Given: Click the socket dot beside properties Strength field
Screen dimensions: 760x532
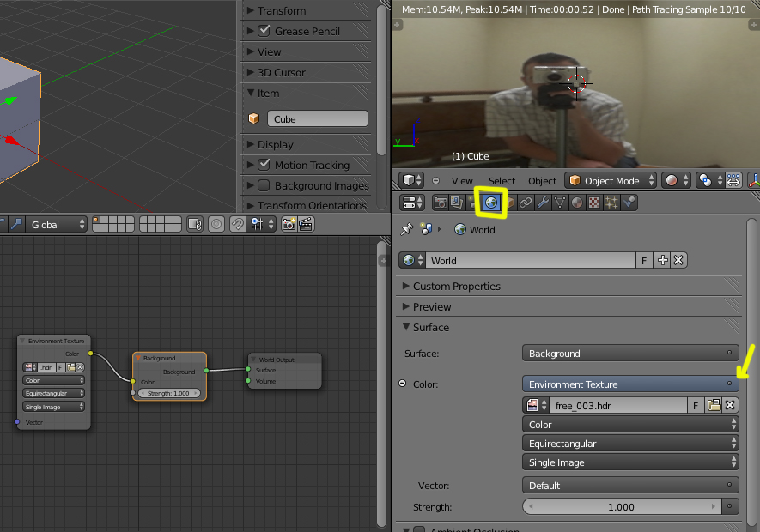Looking at the screenshot, I should 730,507.
